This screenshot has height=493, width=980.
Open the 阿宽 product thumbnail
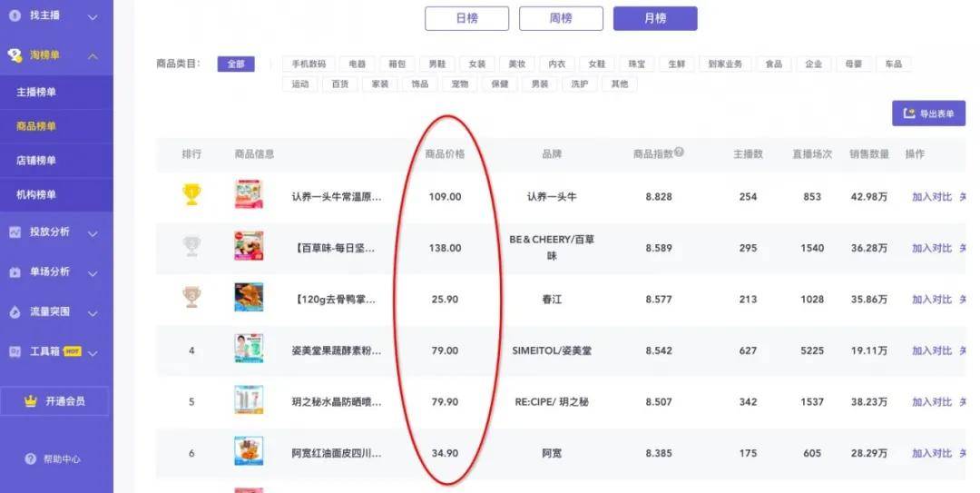point(249,451)
